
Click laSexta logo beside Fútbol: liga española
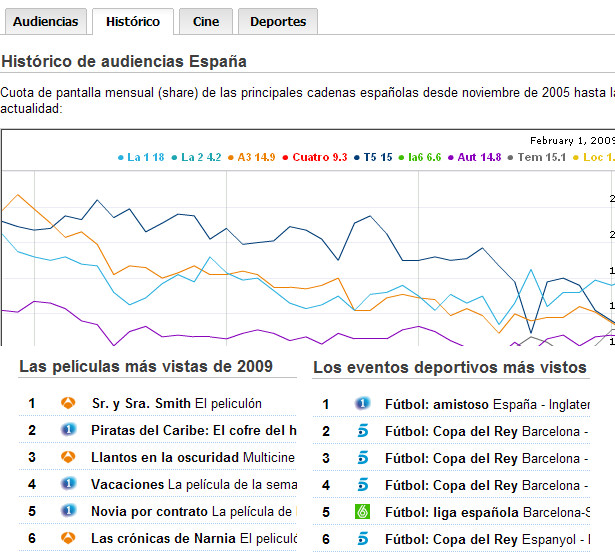click(363, 512)
